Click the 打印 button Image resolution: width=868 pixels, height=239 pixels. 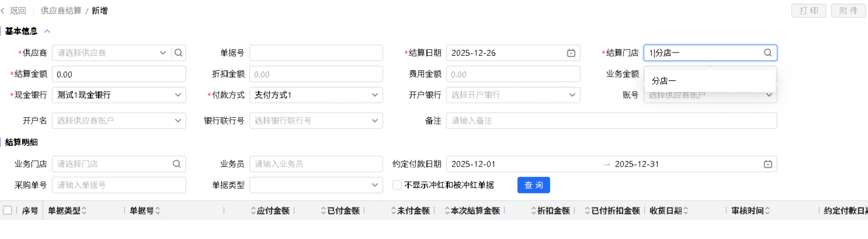click(808, 11)
